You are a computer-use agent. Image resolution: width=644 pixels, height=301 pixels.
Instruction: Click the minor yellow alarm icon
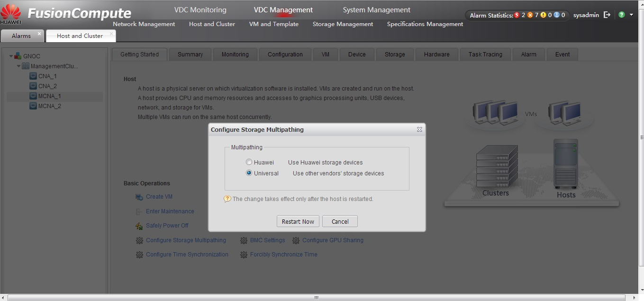click(x=544, y=15)
